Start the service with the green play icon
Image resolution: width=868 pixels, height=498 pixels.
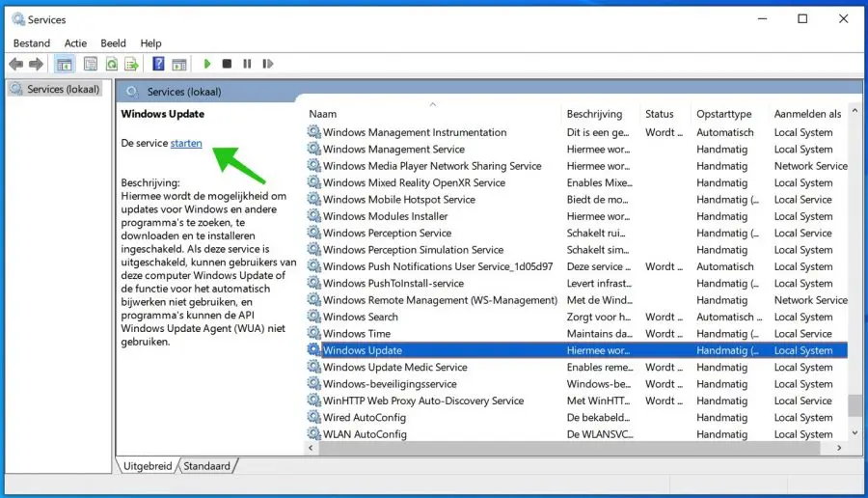(x=207, y=64)
